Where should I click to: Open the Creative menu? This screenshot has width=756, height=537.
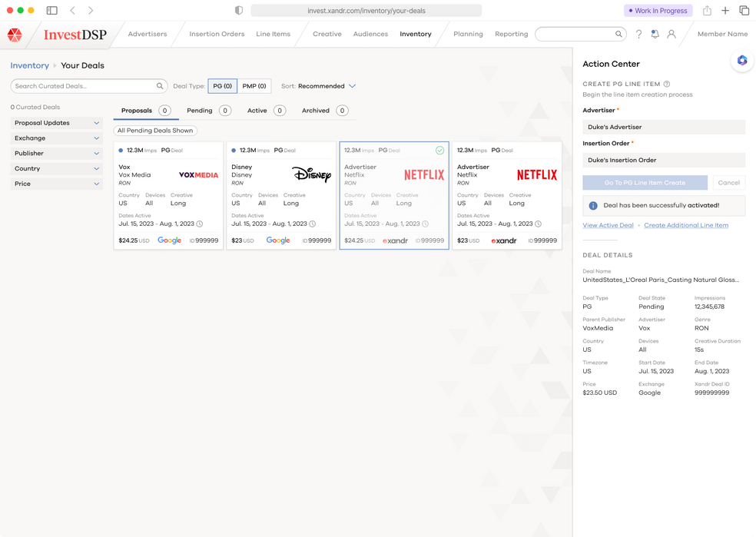coord(327,34)
